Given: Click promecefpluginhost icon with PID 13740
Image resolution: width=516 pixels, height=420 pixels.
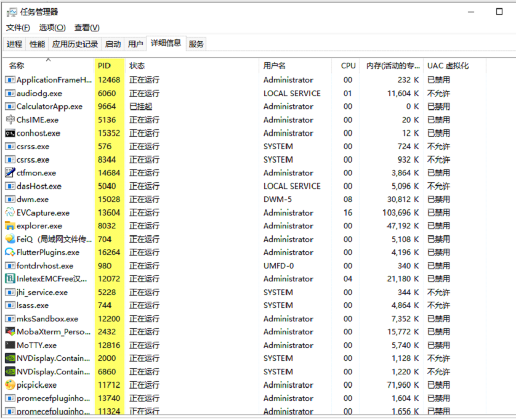Looking at the screenshot, I should tap(10, 398).
